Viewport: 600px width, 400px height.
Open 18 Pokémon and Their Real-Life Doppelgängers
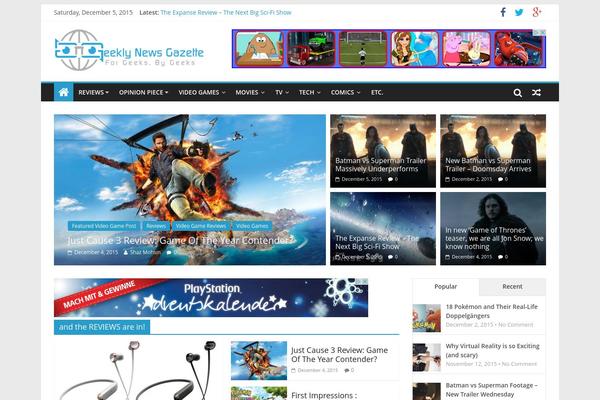tap(491, 311)
